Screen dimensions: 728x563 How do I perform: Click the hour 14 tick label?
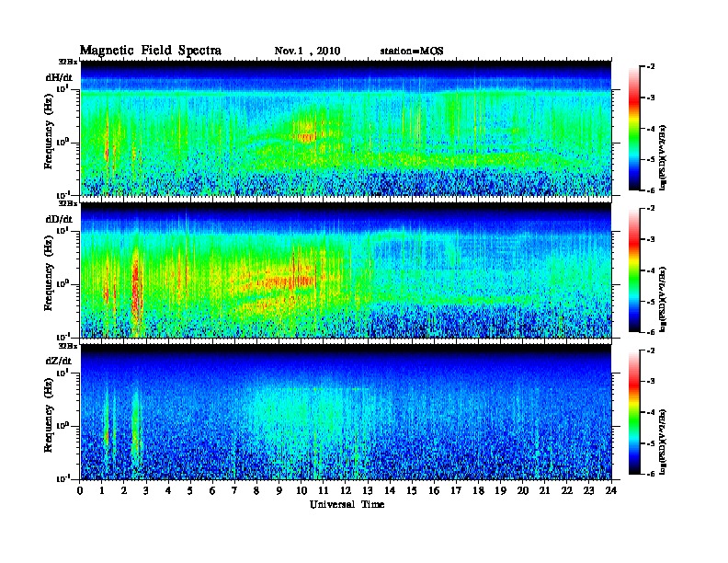[x=390, y=491]
